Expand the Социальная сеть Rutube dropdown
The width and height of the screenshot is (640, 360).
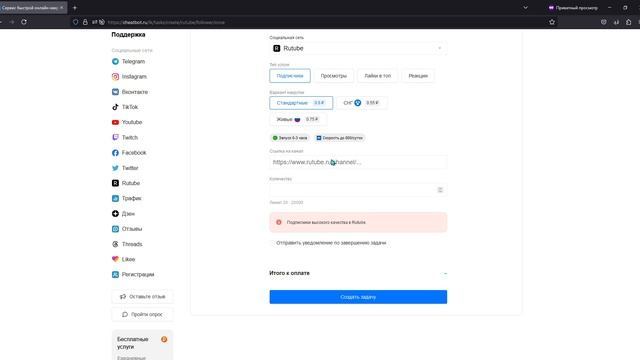(x=358, y=48)
